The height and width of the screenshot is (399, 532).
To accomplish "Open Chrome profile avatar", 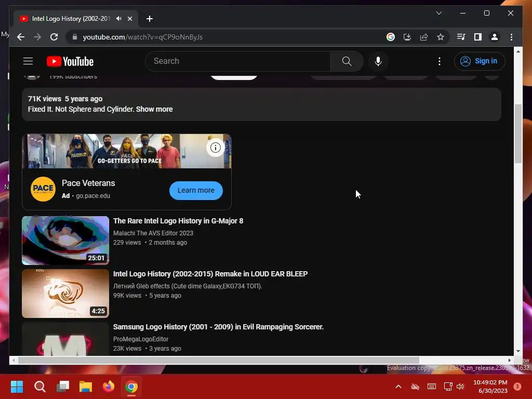I will 495,37.
